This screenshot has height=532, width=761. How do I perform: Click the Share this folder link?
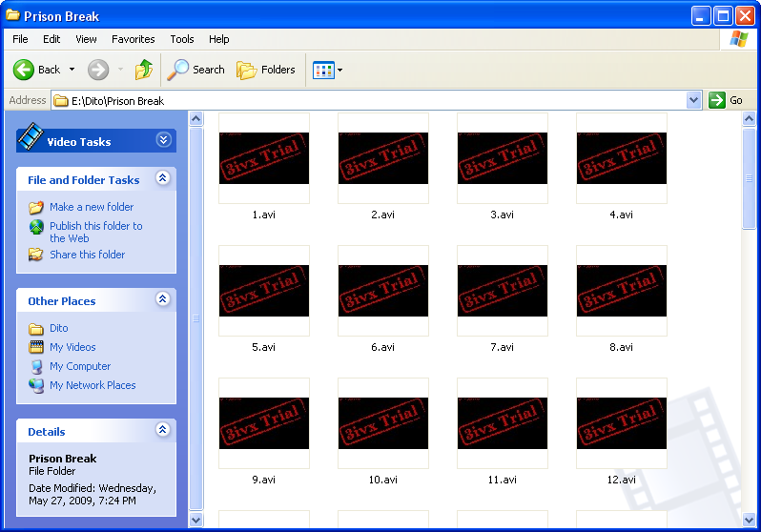(88, 255)
